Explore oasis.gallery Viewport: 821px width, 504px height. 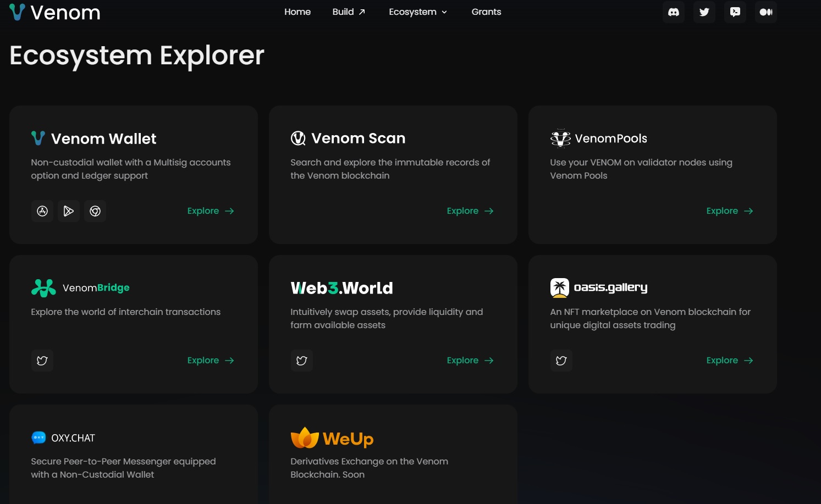click(730, 361)
